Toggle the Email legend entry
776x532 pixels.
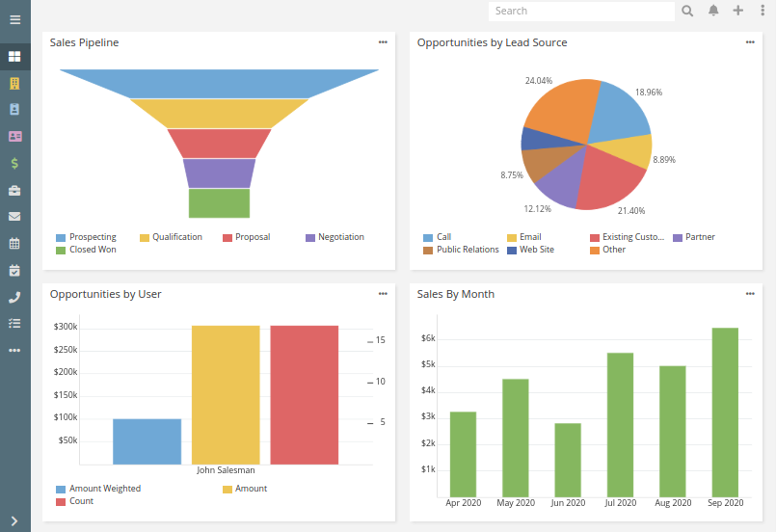pos(524,237)
